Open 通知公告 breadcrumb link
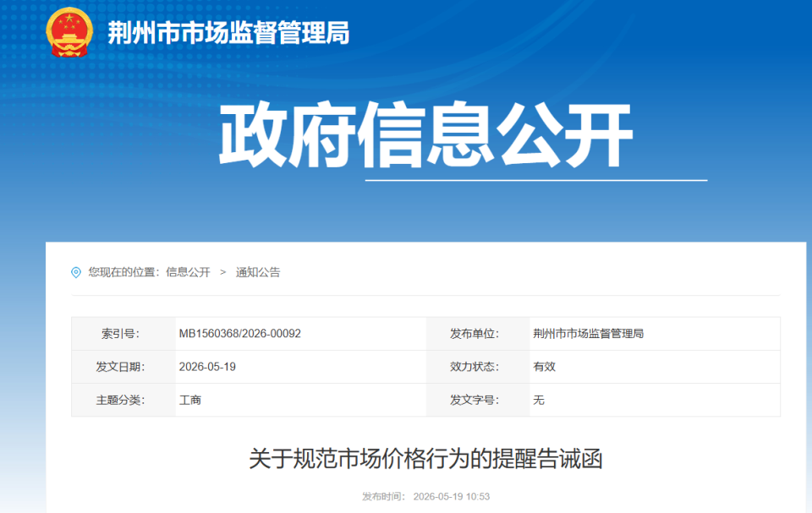The width and height of the screenshot is (812, 513). pyautogui.click(x=258, y=272)
